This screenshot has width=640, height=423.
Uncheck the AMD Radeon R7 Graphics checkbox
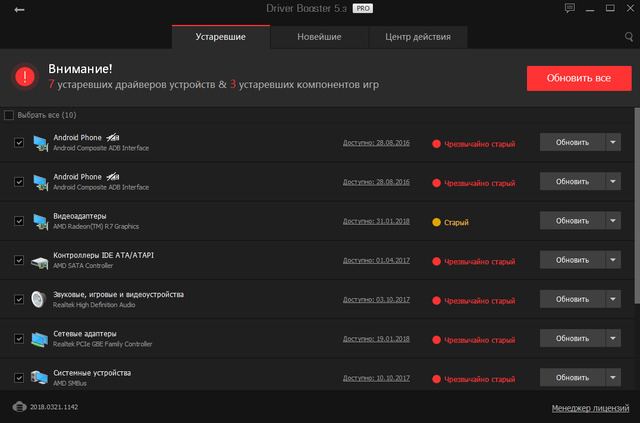(19, 221)
